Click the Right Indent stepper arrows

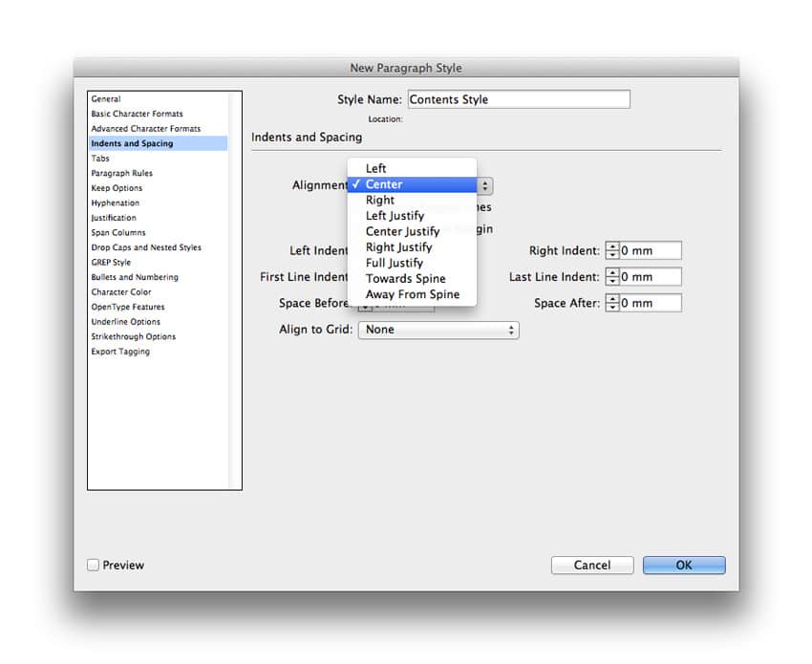tap(612, 250)
